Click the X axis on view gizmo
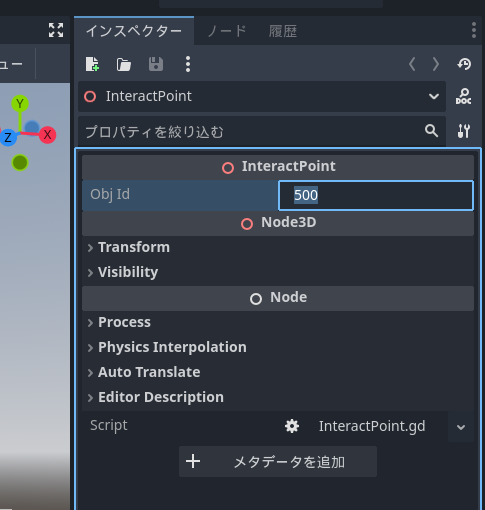The image size is (485, 510). (47, 135)
